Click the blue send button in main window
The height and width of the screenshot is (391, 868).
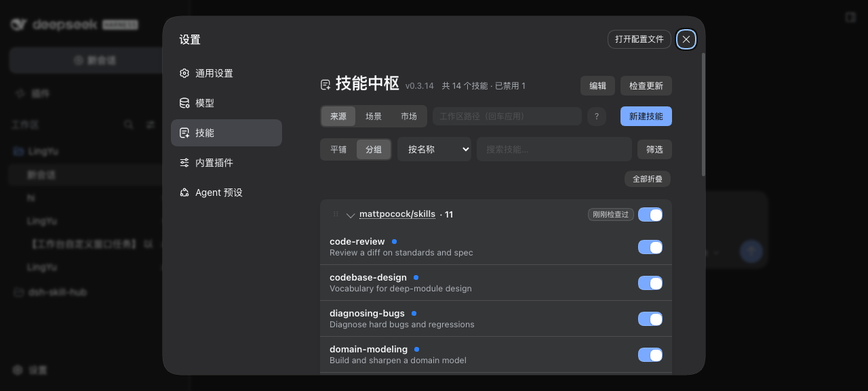pos(751,251)
